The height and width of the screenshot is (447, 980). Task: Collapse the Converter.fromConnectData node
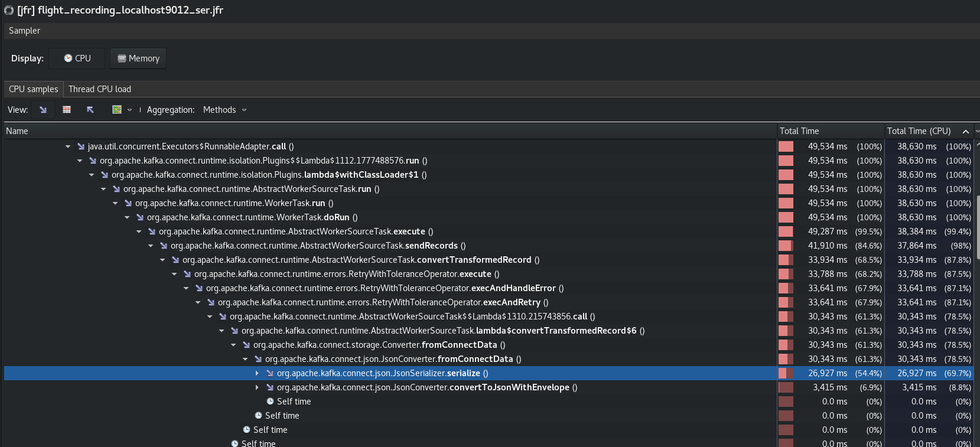pos(233,345)
